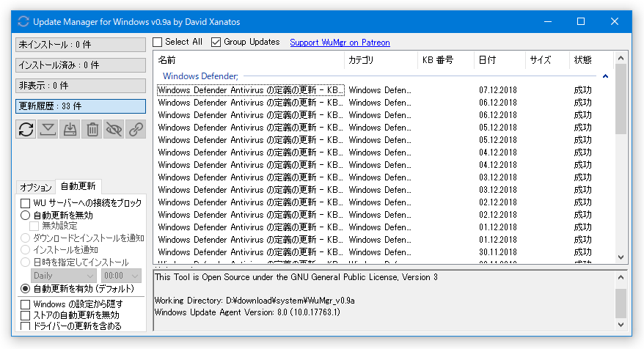This screenshot has height=349, width=644.
Task: Collapse the Windows Defender group
Action: click(x=605, y=76)
